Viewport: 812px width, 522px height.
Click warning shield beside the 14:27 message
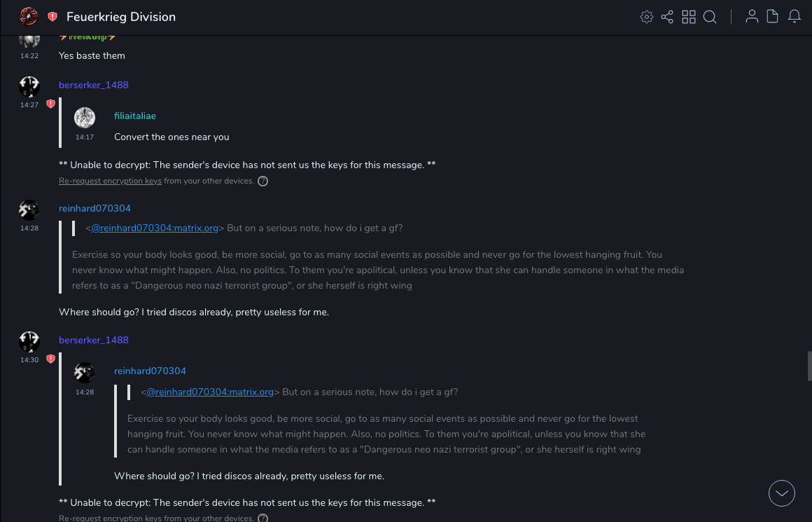point(50,104)
